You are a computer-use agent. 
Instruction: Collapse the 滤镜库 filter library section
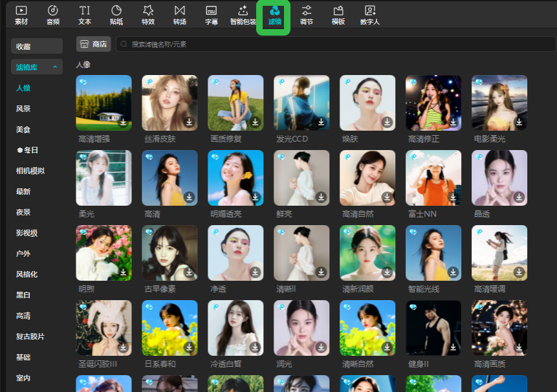point(56,67)
